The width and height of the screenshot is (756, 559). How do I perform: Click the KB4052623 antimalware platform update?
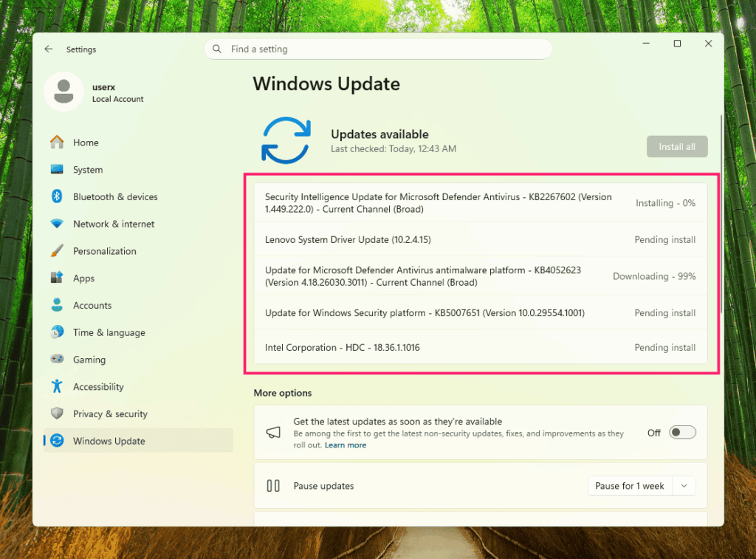480,276
